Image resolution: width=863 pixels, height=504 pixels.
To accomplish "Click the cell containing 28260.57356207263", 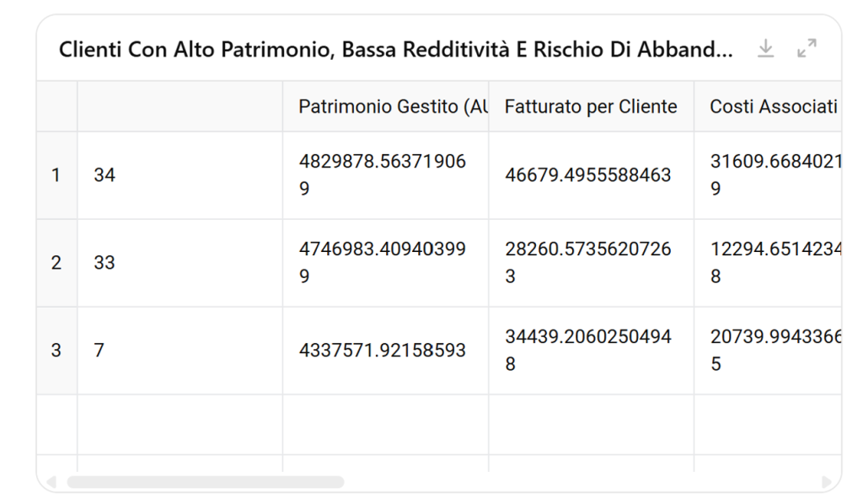I will click(x=591, y=262).
